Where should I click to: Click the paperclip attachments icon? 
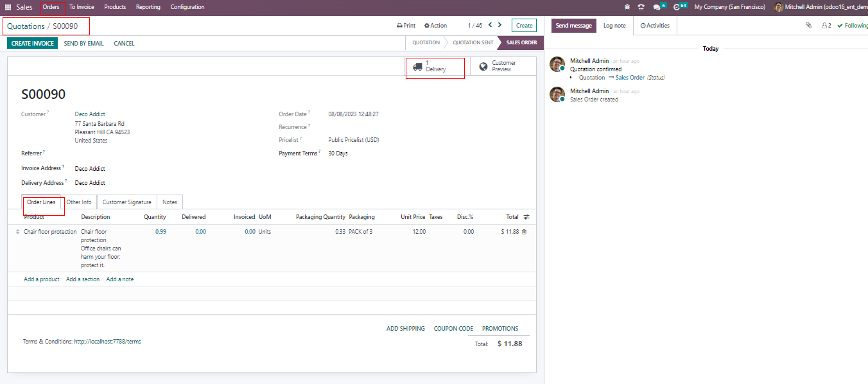(x=808, y=26)
